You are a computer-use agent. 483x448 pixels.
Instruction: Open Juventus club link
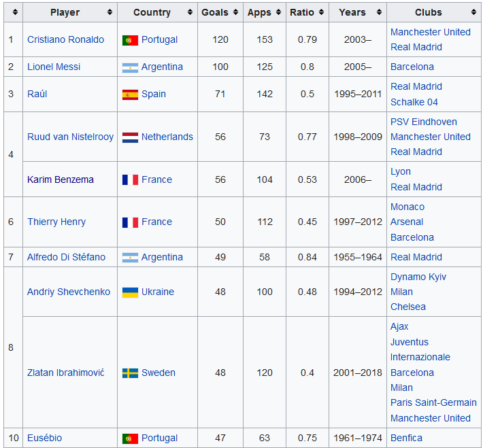410,342
